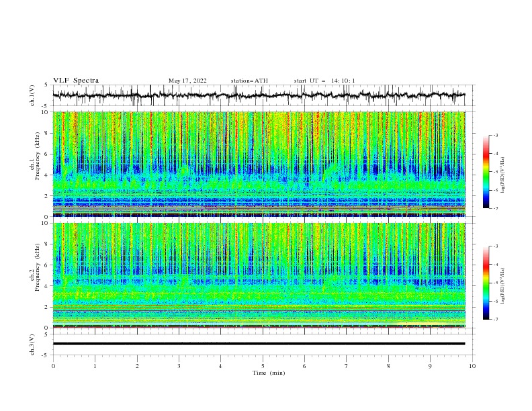Click the 'Time (min)' axis label
532x411 pixels.
click(x=269, y=373)
